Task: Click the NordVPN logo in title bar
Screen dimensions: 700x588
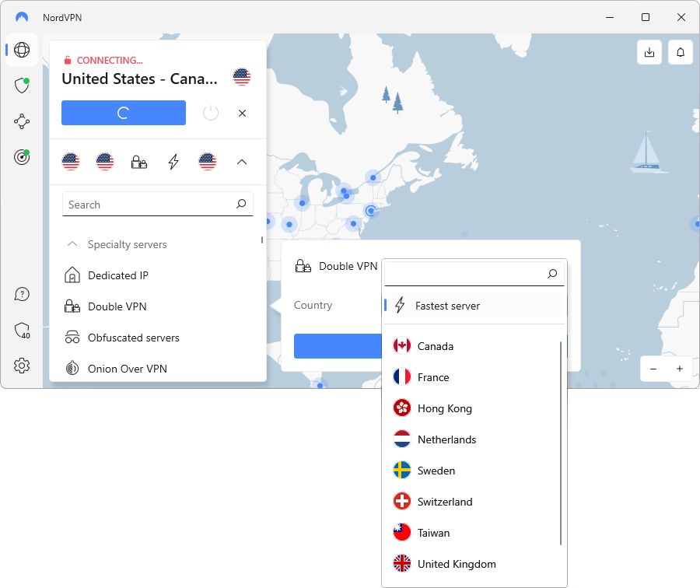Action: point(22,17)
